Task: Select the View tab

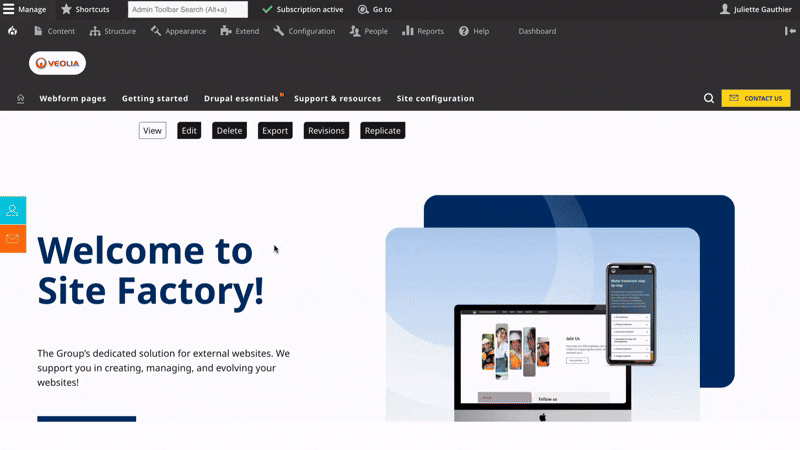Action: click(153, 131)
